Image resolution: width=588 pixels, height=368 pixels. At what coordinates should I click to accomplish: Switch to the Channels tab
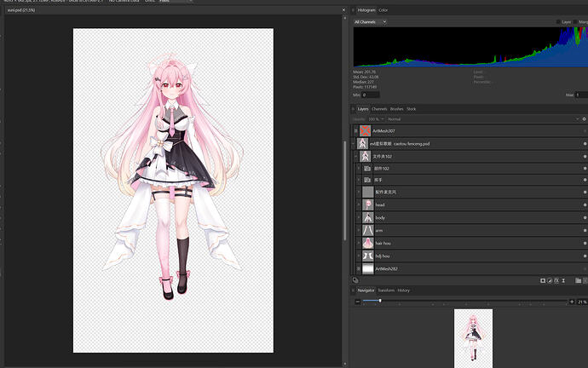click(x=379, y=109)
